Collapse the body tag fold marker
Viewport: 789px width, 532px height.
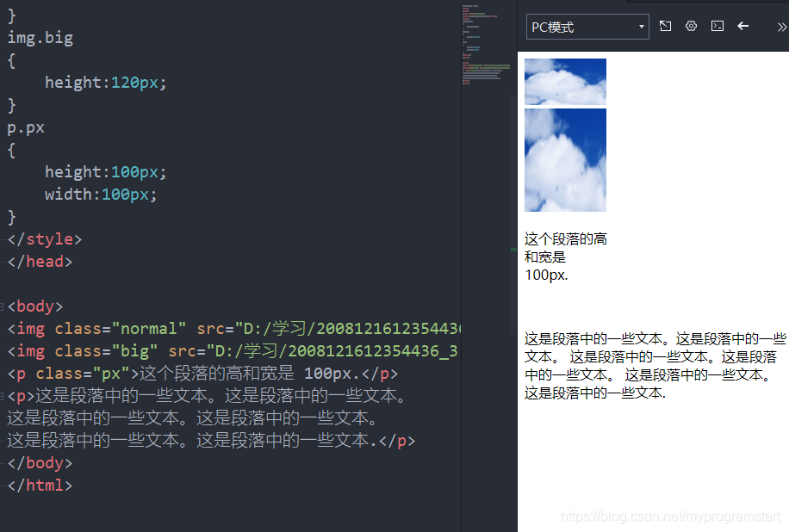2,306
